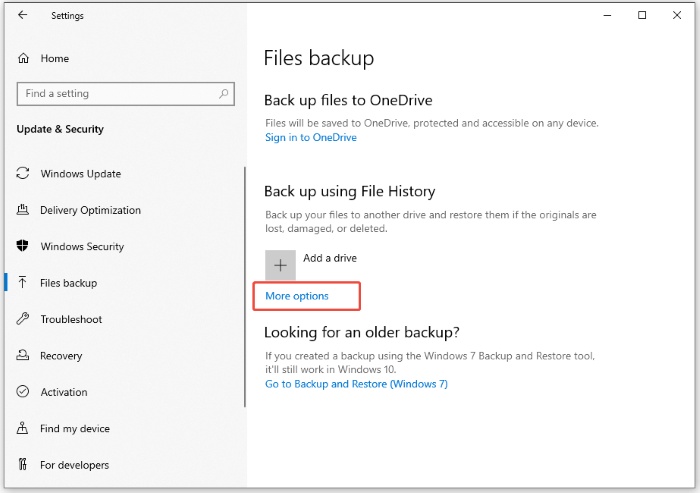Click the Update & Security heading

coord(60,129)
